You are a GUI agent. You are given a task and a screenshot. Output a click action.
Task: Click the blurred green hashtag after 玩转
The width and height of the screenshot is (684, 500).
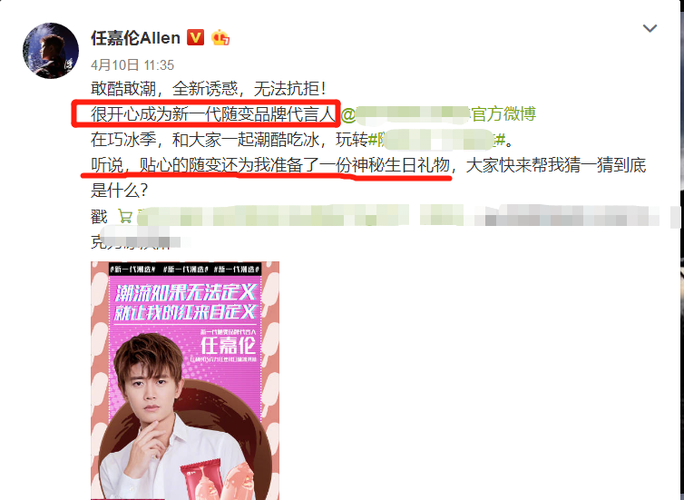click(x=437, y=140)
